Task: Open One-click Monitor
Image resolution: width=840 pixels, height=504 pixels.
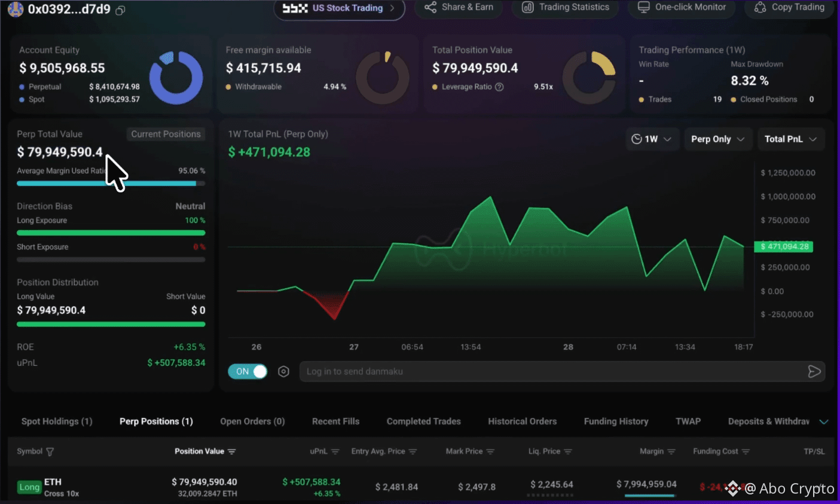Action: click(x=682, y=7)
